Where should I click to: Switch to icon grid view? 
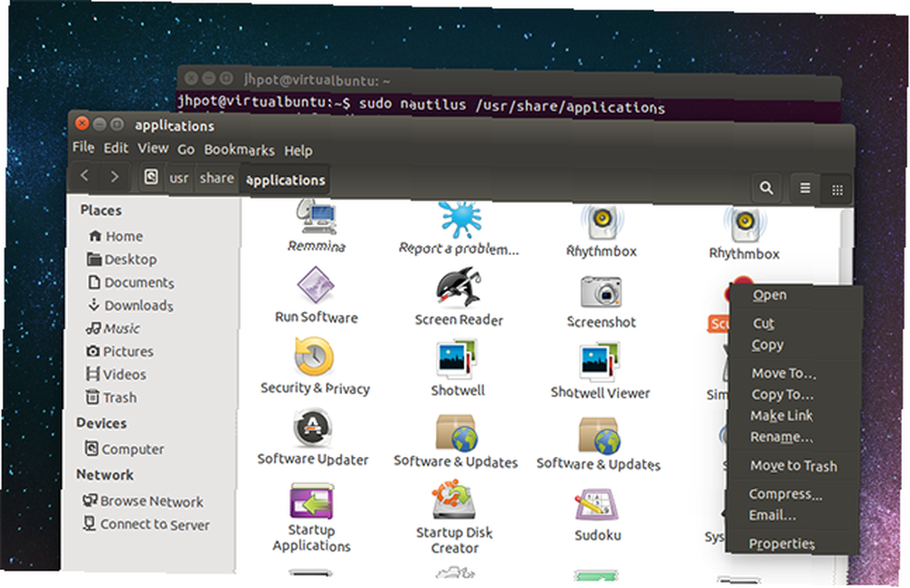point(837,189)
